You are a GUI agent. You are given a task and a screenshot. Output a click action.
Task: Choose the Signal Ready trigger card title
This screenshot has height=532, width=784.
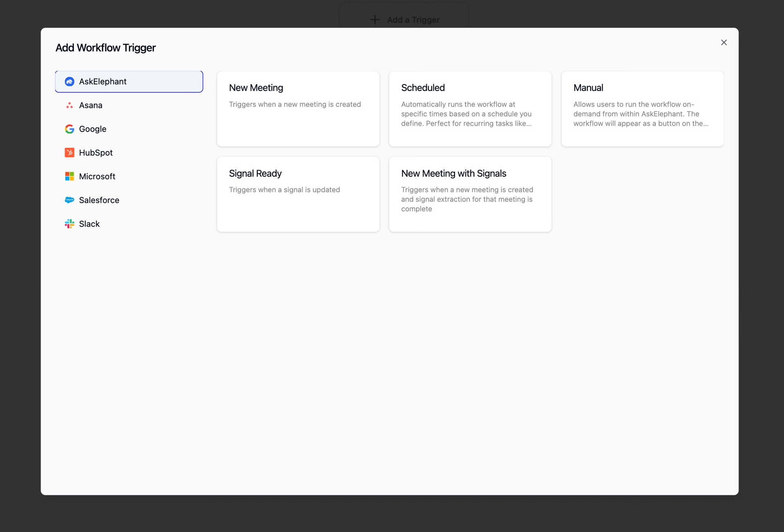click(255, 174)
